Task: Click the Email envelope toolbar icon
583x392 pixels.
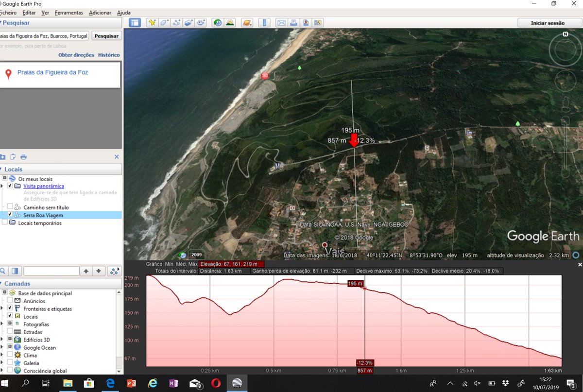Action: coord(281,22)
